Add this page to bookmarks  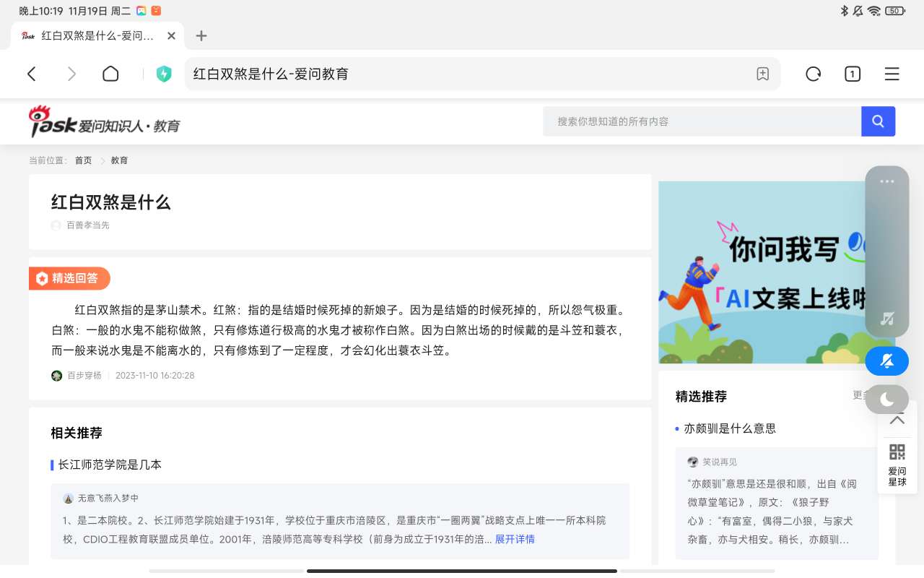[762, 74]
